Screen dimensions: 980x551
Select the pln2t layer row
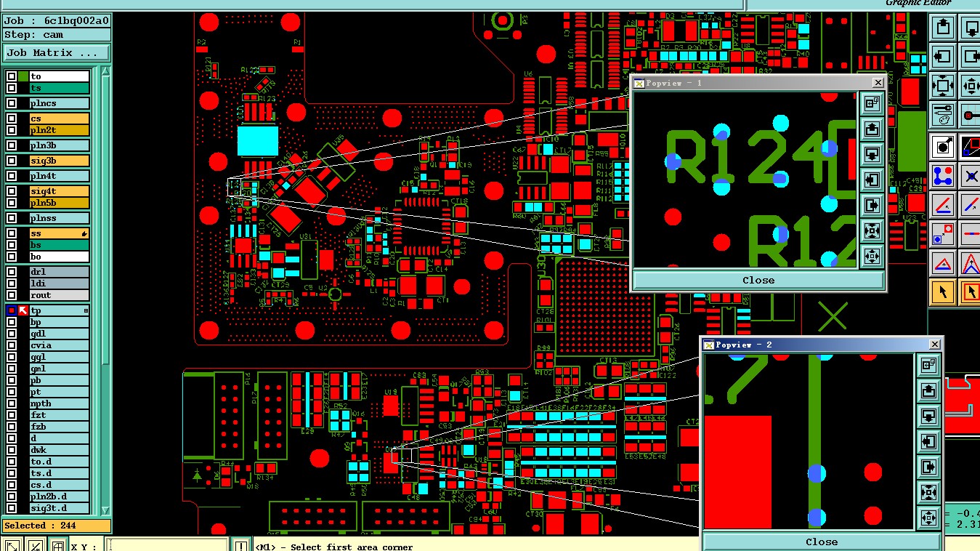(x=59, y=130)
